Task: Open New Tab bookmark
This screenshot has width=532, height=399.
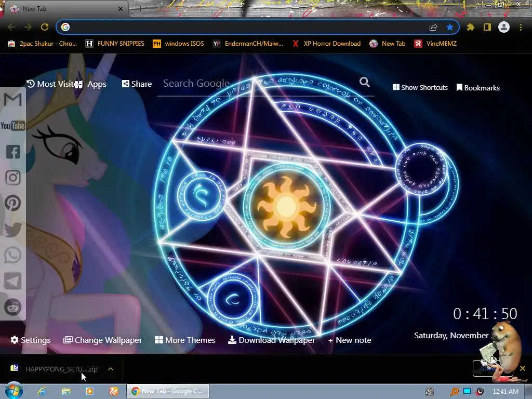Action: 388,44
